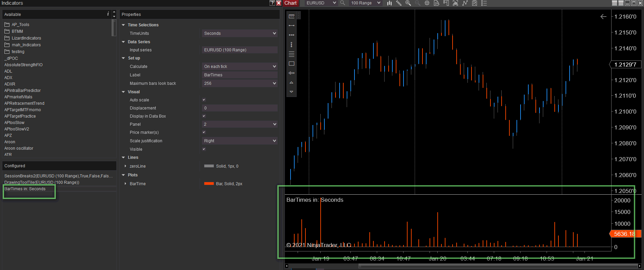Open the AP_Tools indicator folder
This screenshot has height=270, width=644.
coord(17,25)
